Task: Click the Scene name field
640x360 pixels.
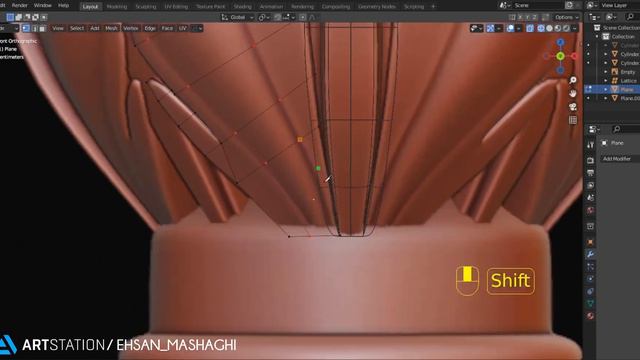Action: (x=538, y=5)
